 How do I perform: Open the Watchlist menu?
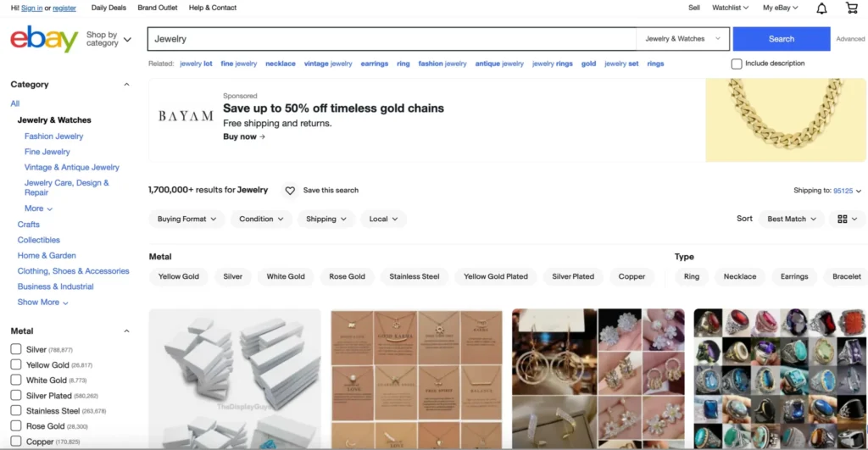coord(730,8)
